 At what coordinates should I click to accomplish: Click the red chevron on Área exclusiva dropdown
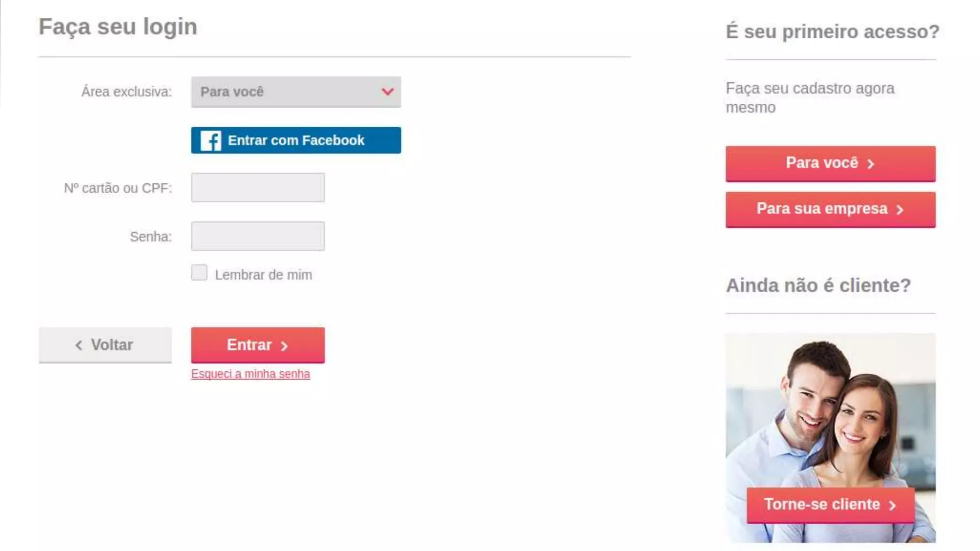pos(388,91)
